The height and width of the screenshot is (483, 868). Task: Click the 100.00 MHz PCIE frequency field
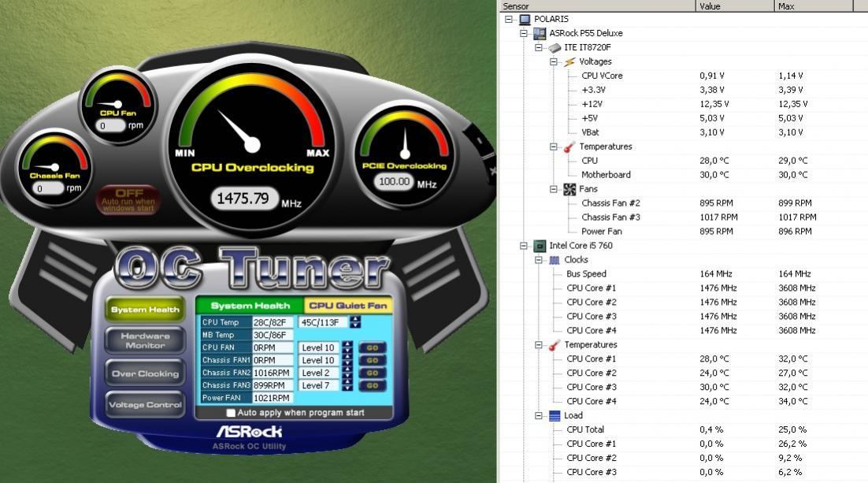point(394,182)
